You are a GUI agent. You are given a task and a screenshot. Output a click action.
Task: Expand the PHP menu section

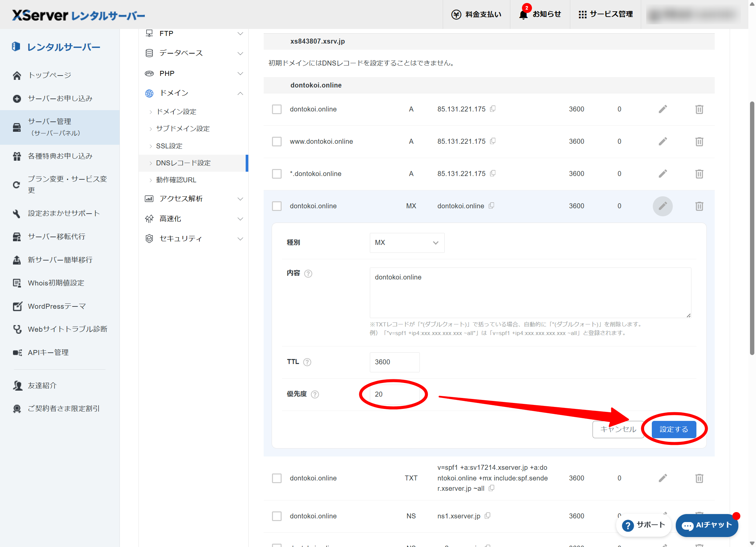coord(194,73)
